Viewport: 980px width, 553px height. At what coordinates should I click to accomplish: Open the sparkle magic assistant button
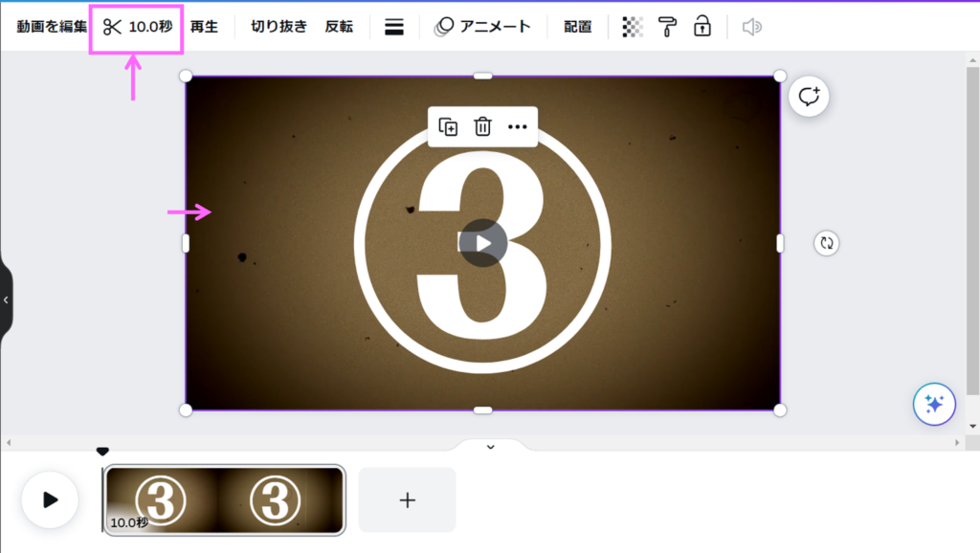click(934, 405)
